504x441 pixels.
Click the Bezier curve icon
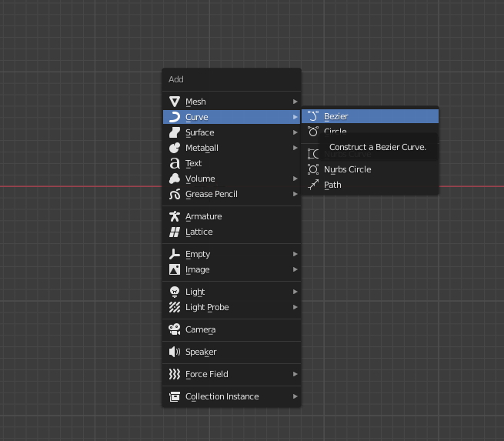[313, 116]
